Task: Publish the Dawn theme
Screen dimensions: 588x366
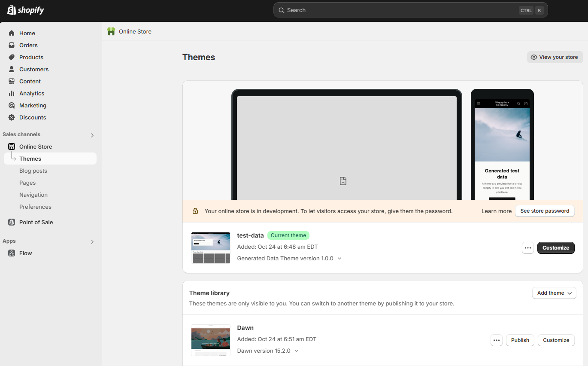Action: (x=520, y=340)
